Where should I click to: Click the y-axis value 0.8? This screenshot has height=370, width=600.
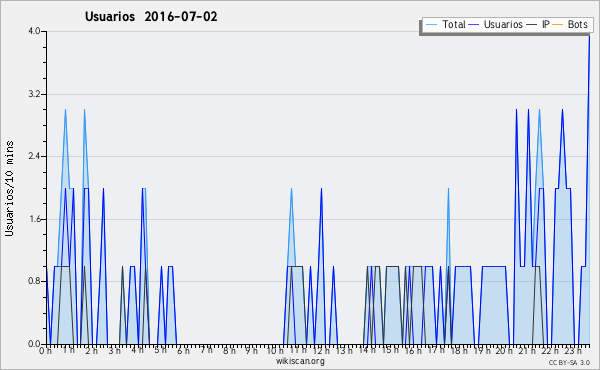(34, 282)
